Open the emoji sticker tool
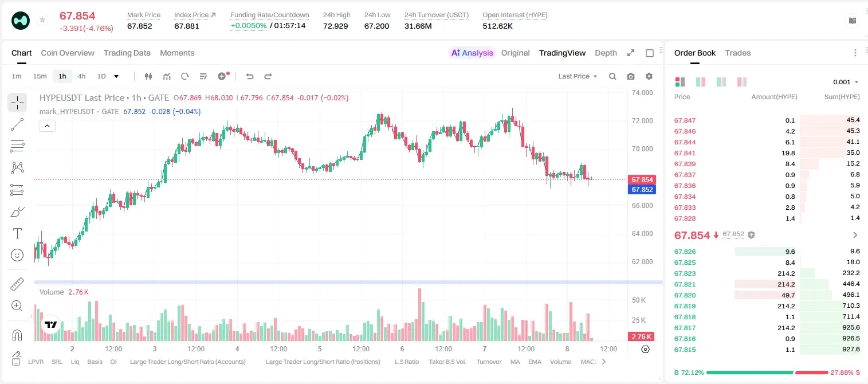The image size is (868, 384). tap(17, 255)
